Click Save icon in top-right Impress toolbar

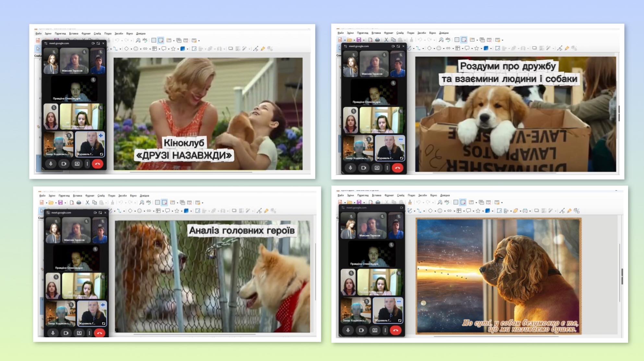[x=359, y=40]
